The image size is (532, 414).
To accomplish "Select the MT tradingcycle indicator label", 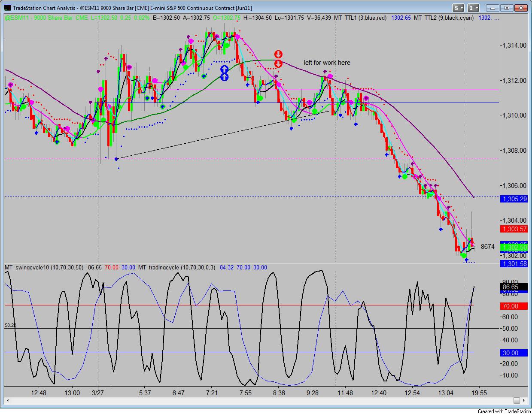I will tap(178, 267).
